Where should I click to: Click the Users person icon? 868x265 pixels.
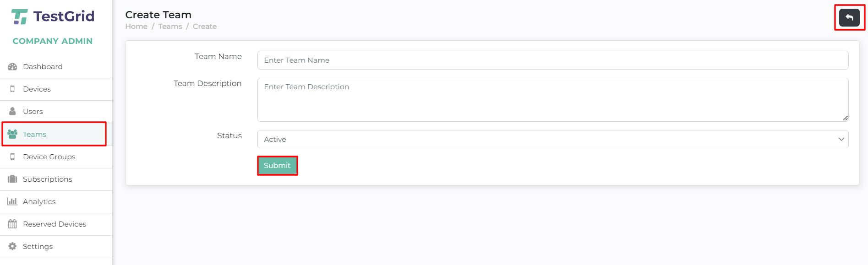click(x=12, y=111)
